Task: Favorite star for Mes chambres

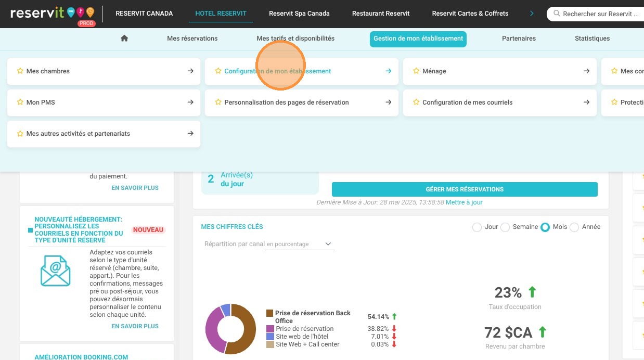Action: point(20,71)
